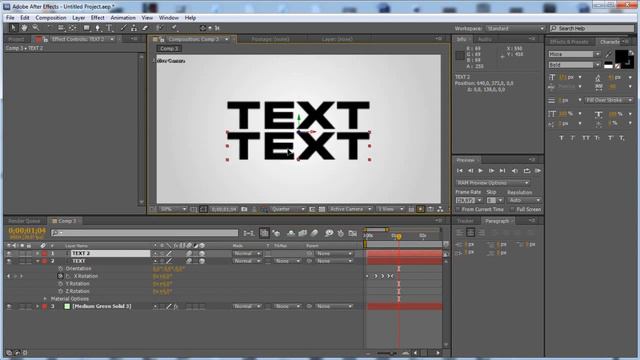The width and height of the screenshot is (640, 360).
Task: Select the Pen tool
Action: (98, 28)
